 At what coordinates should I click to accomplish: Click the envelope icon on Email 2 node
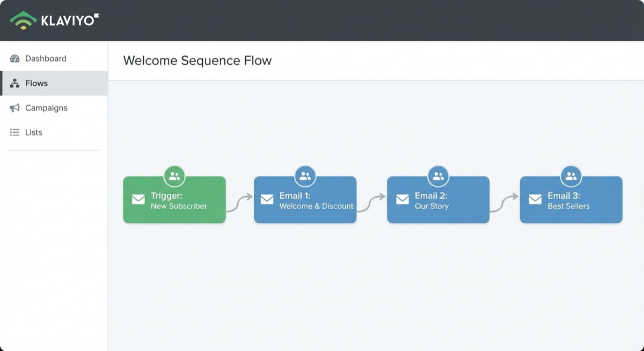[402, 199]
